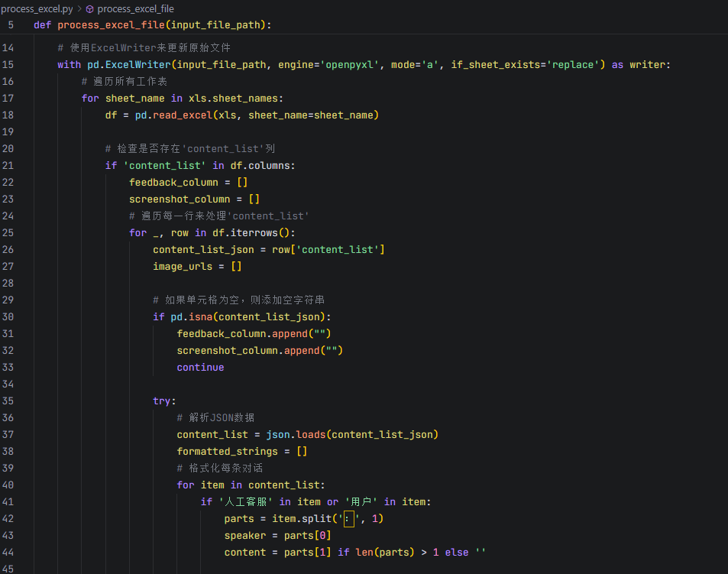
Task: Click 'read_excel' on line 18
Action: tap(183, 115)
